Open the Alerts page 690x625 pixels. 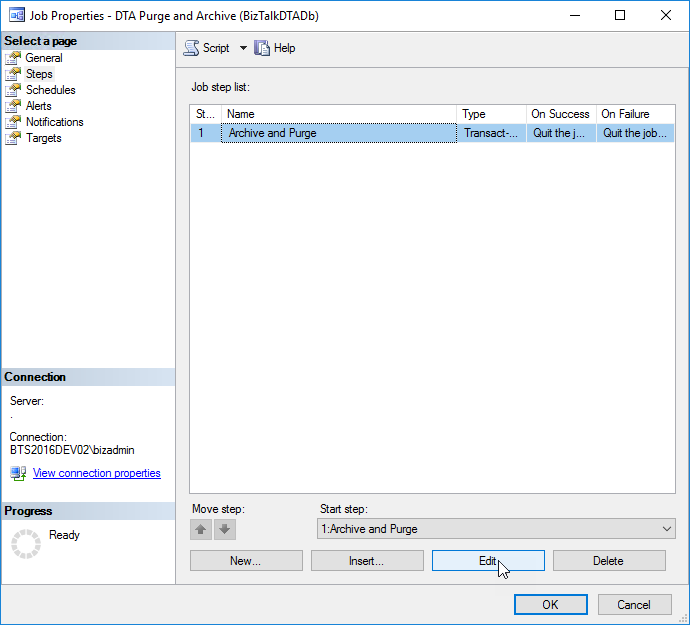pyautogui.click(x=38, y=106)
